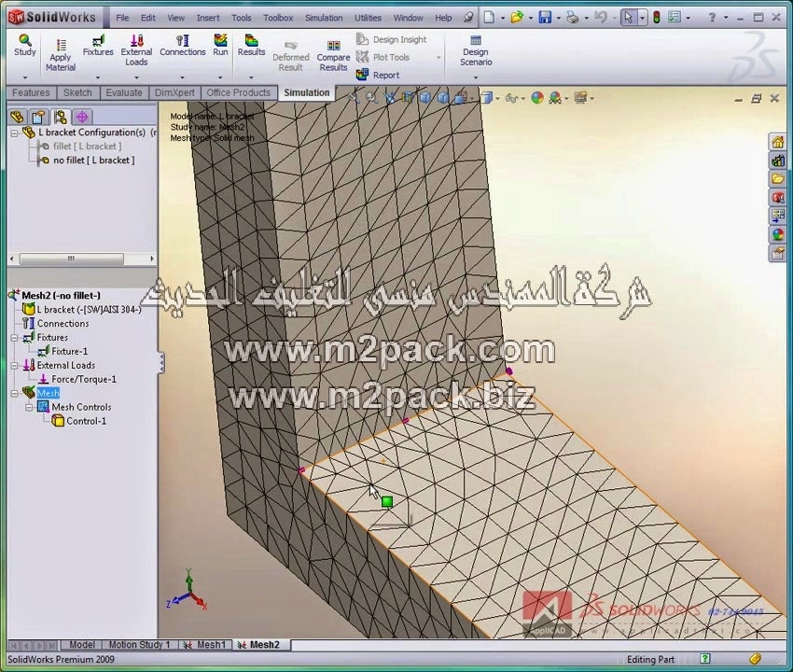793x672 pixels.
Task: Click the Print icon
Action: (573, 17)
